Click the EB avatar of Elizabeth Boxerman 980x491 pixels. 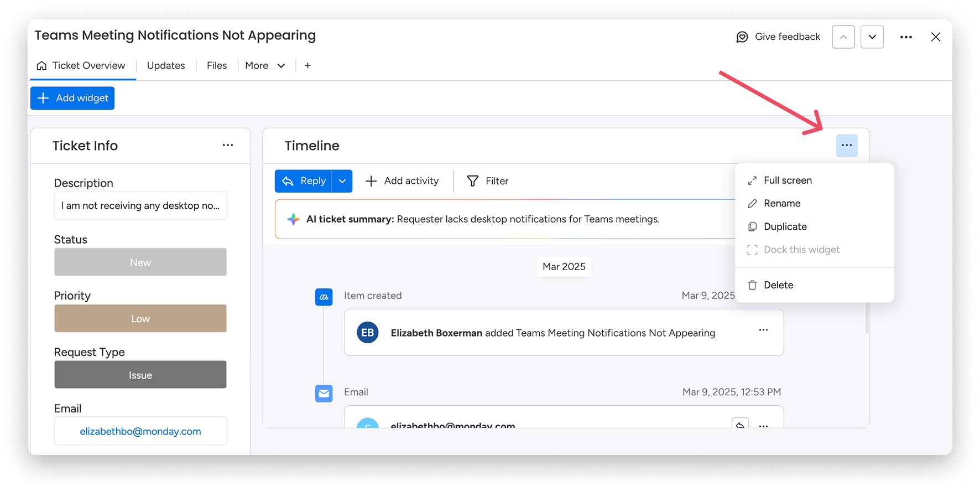[x=368, y=333]
